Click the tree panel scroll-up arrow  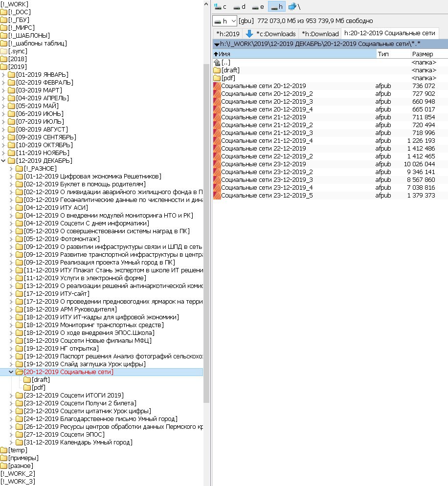[206, 4]
